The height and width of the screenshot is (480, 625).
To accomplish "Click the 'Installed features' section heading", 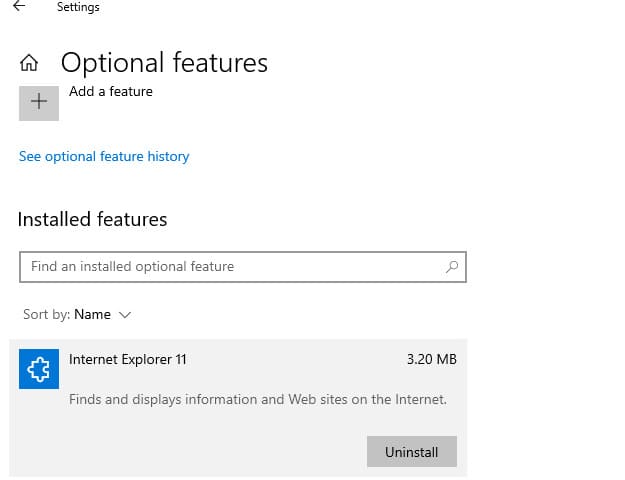I will point(92,219).
